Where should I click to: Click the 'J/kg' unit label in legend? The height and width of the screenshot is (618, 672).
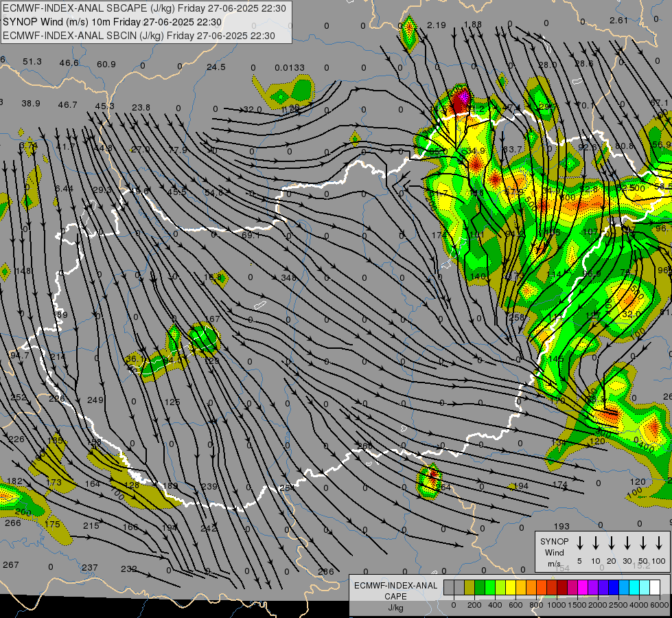click(395, 608)
